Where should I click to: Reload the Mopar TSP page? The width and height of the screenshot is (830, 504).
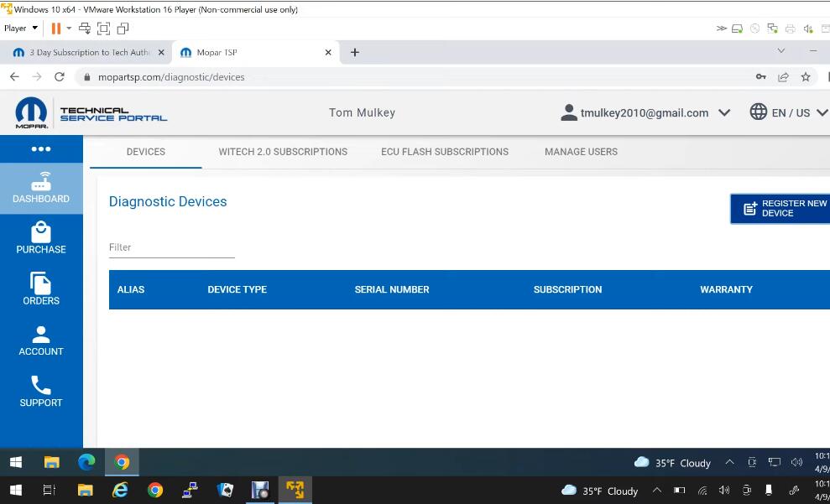click(60, 76)
